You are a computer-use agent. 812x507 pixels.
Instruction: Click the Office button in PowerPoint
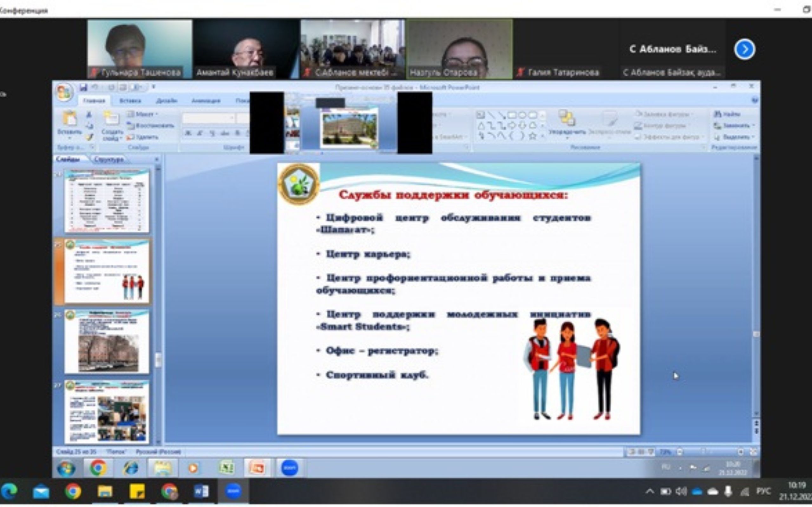click(64, 92)
